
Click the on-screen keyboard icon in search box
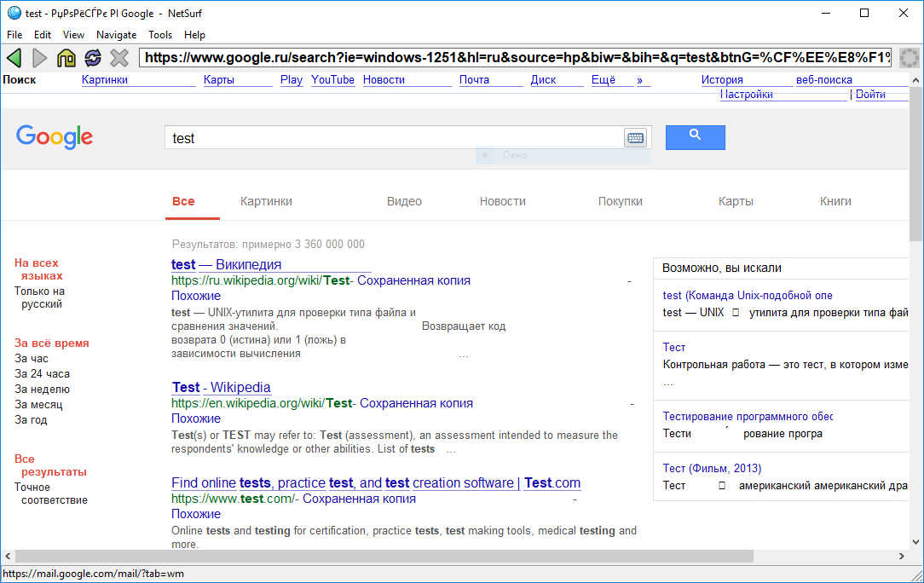pyautogui.click(x=635, y=138)
